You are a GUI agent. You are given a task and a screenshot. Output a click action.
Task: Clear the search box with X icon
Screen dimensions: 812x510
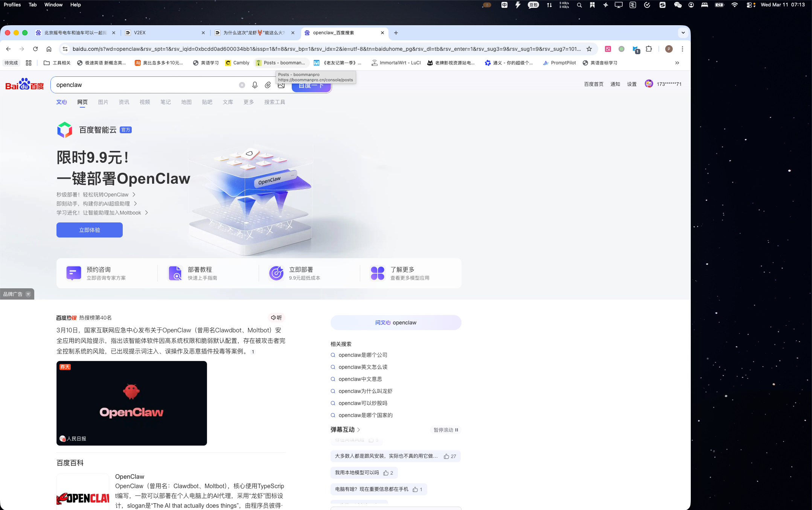click(x=242, y=85)
